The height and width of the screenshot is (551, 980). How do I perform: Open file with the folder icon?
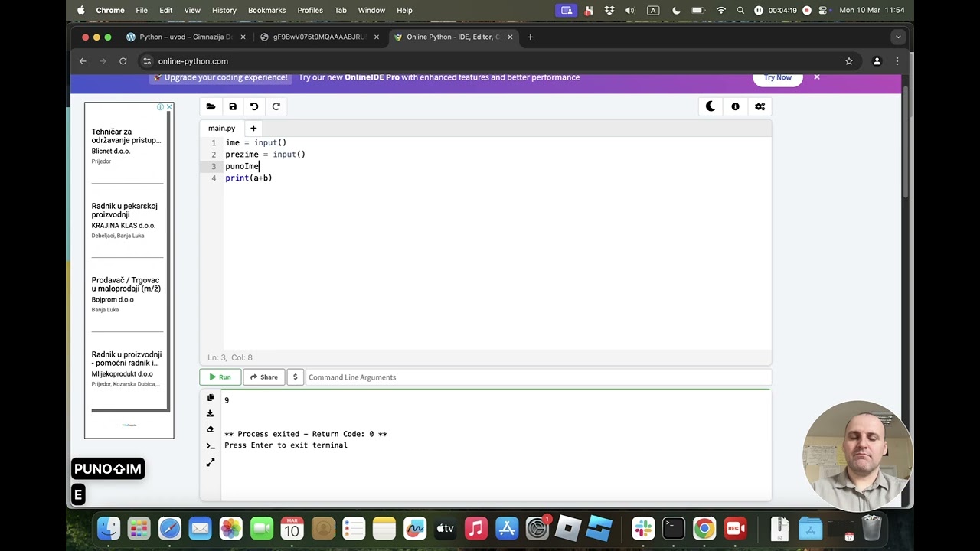click(x=211, y=106)
